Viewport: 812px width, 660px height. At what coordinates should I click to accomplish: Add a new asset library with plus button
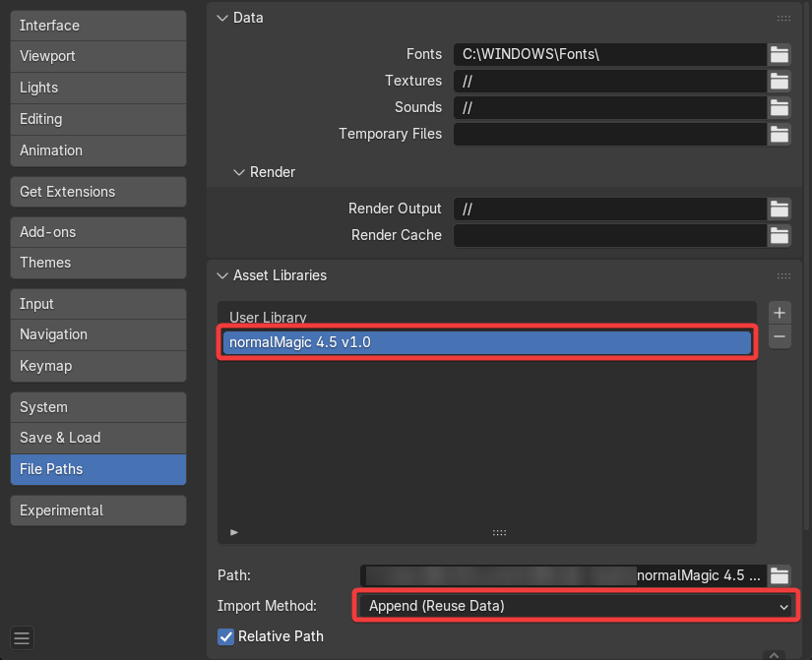(780, 313)
